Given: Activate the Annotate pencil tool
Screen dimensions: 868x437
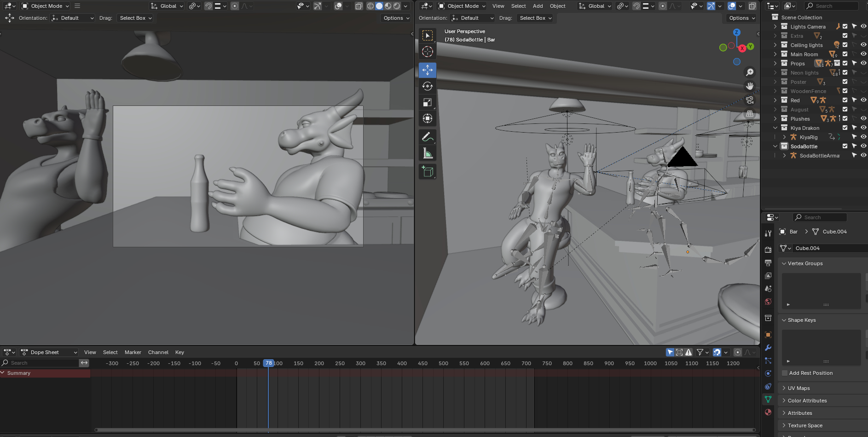Looking at the screenshot, I should point(427,137).
